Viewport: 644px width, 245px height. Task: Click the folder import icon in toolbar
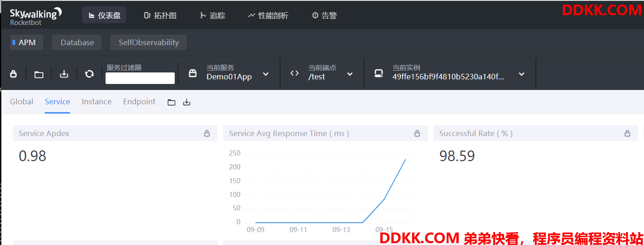(39, 74)
